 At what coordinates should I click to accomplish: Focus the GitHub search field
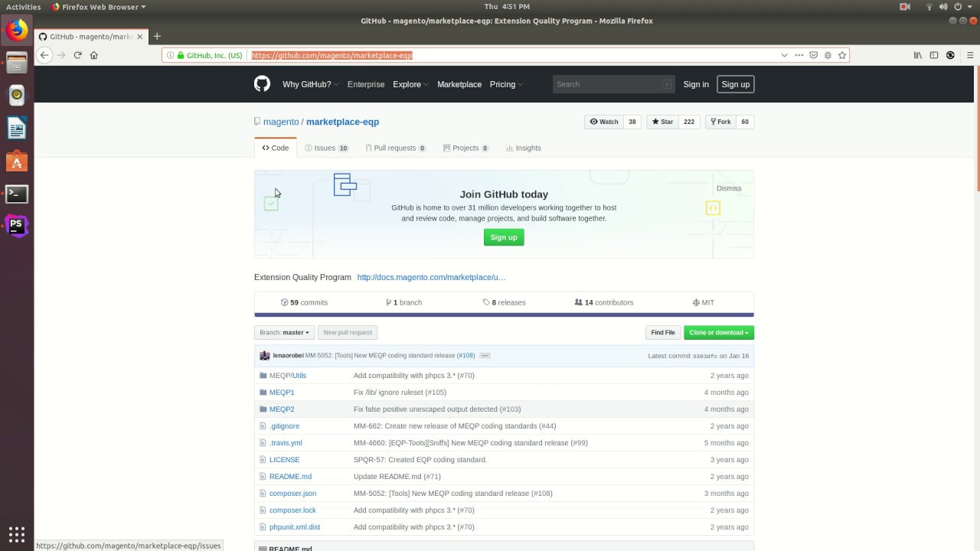pos(613,84)
